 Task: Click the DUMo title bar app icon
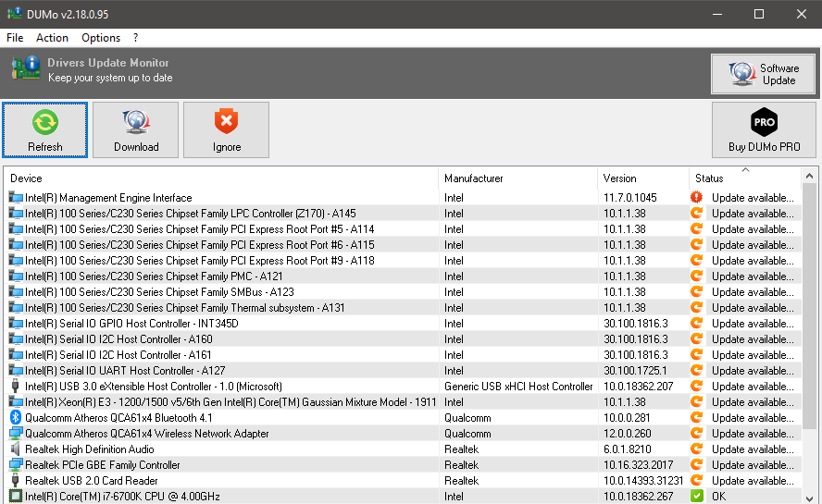tap(14, 14)
